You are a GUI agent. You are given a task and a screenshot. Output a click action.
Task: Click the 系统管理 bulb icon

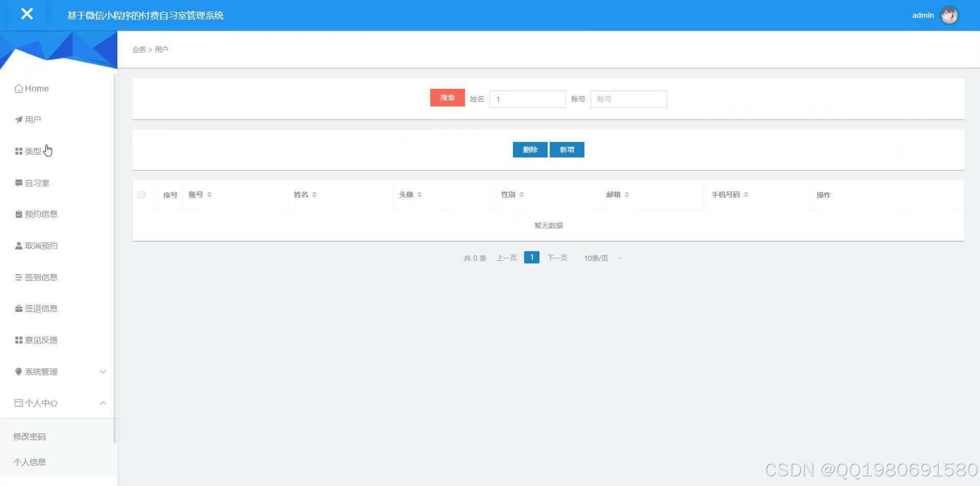coord(19,372)
